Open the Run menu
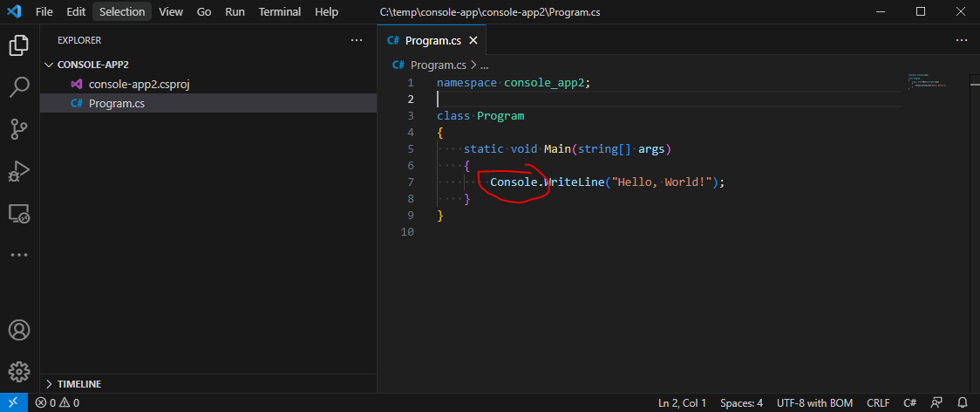This screenshot has height=412, width=980. (235, 11)
